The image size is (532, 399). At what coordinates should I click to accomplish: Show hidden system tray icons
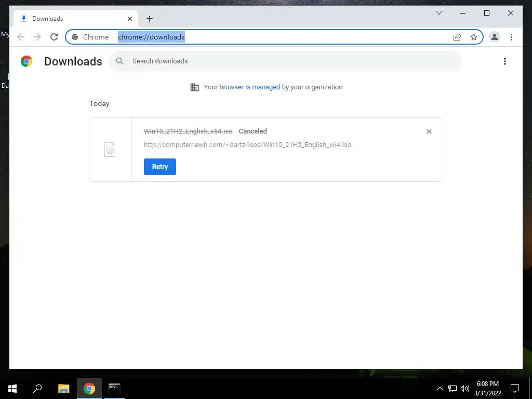[440, 389]
